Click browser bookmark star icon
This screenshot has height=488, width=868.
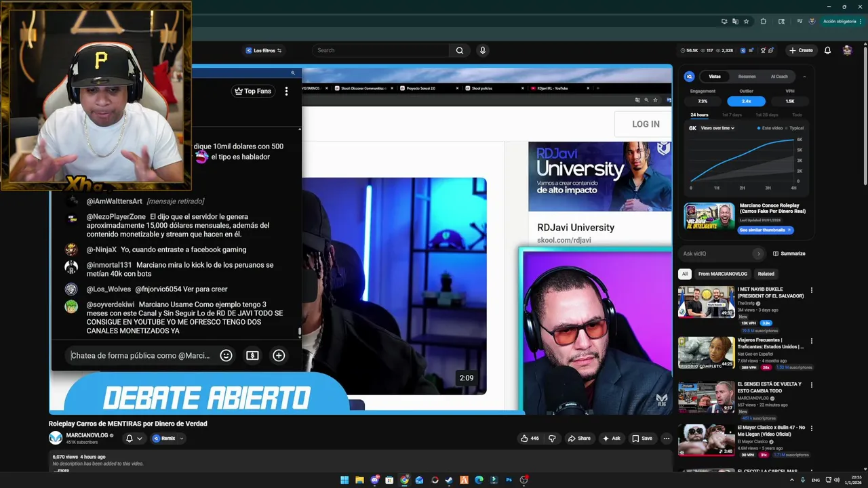pos(746,21)
